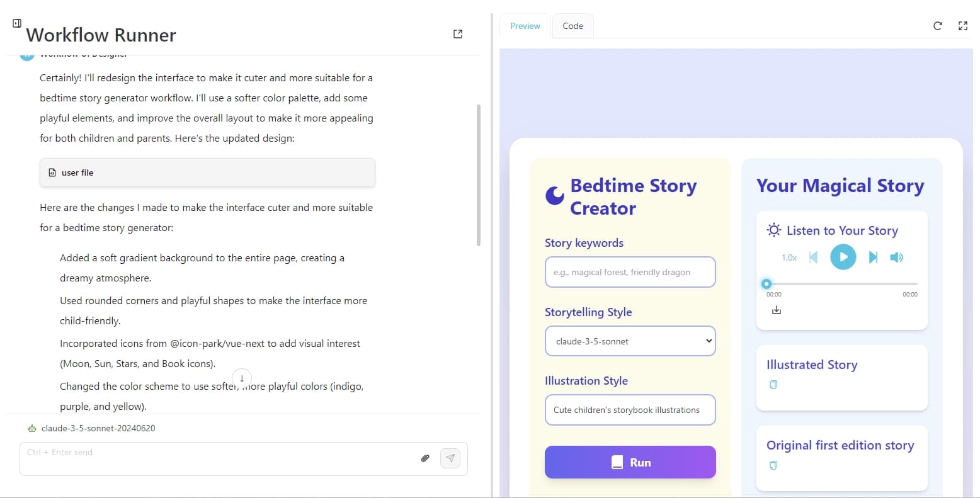Screen dimensions: 980x498
Task: Open chat in new window icon
Action: tap(458, 34)
